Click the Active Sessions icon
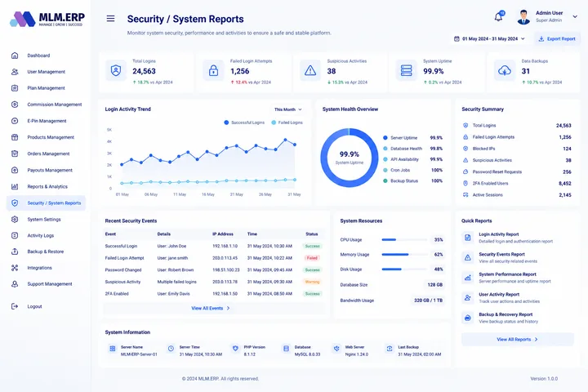The image size is (588, 392). (x=465, y=194)
